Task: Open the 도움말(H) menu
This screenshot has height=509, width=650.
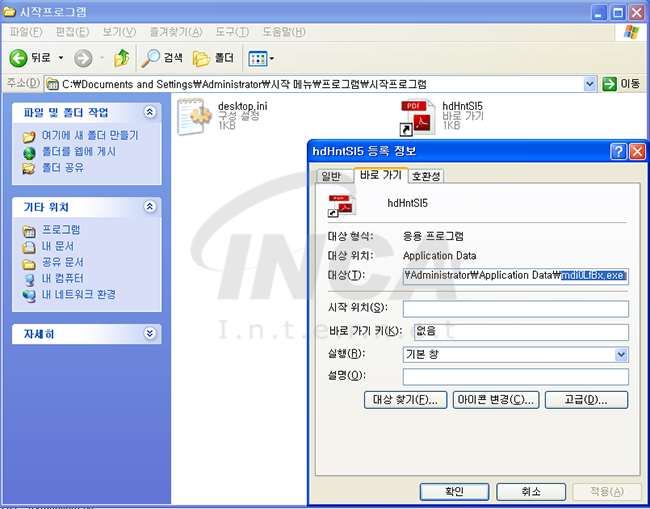Action: (284, 32)
